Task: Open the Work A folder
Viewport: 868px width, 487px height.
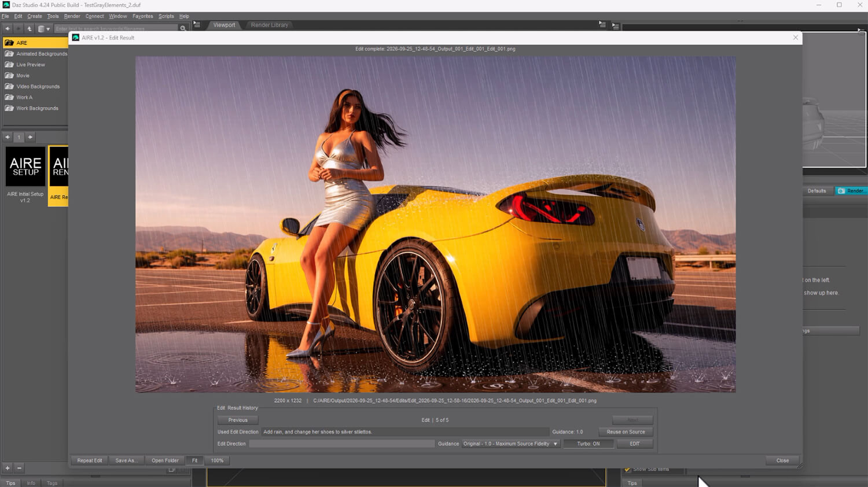Action: (19, 97)
